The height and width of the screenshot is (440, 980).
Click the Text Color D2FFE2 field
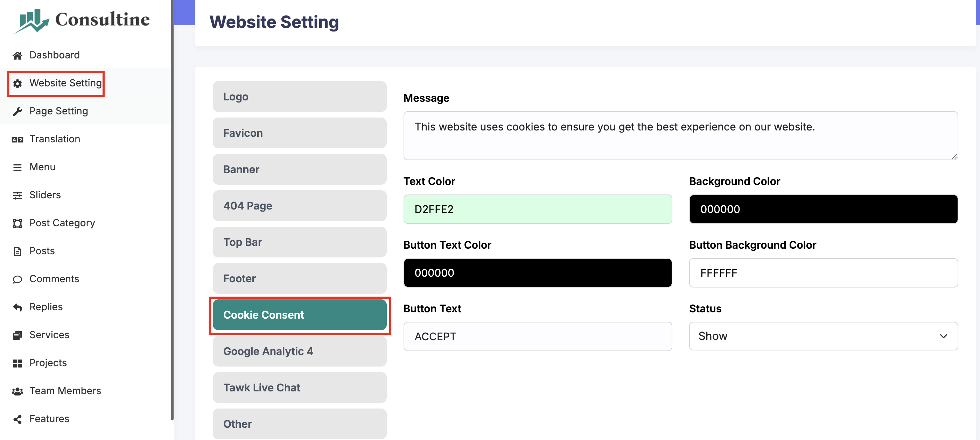[x=537, y=209]
